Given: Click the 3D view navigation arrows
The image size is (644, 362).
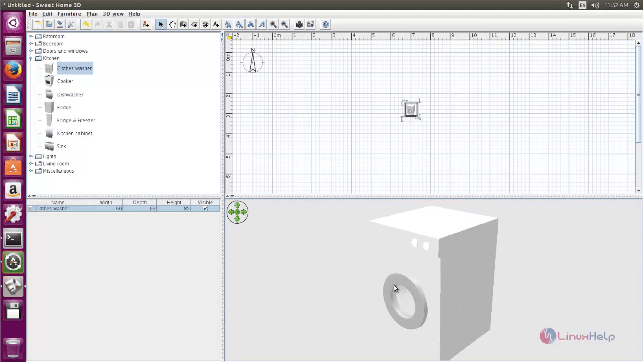Looking at the screenshot, I should click(x=237, y=212).
